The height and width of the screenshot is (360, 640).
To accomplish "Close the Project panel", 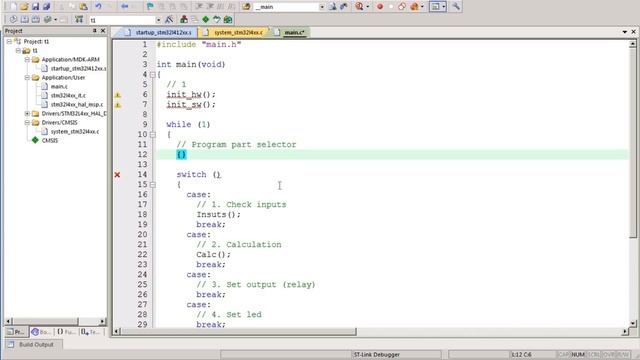I will point(103,31).
